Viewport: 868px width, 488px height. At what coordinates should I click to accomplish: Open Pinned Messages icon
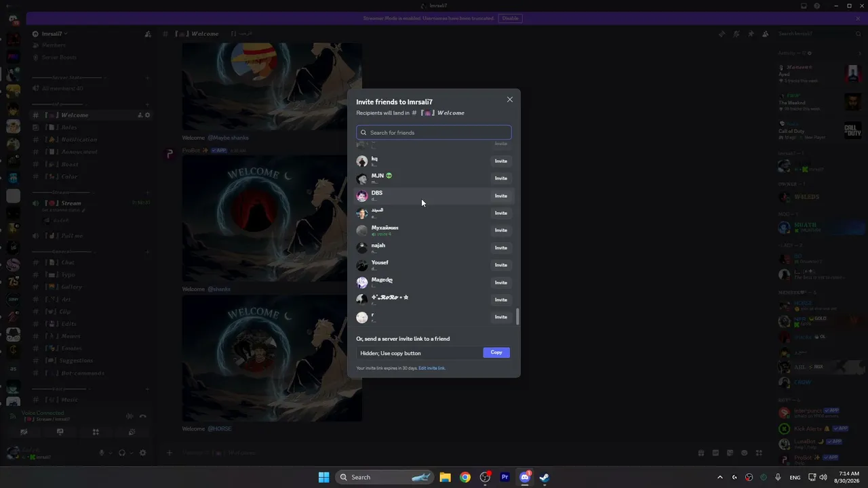(751, 34)
